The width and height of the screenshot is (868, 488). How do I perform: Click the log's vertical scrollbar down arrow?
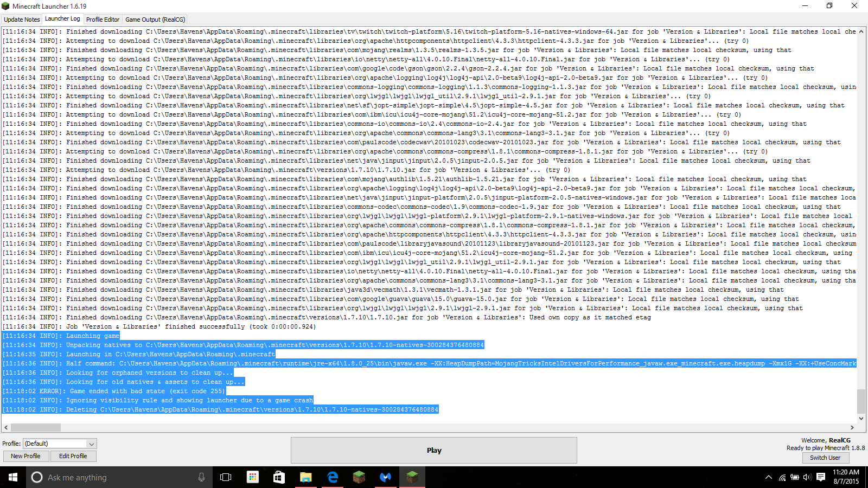[861, 419]
